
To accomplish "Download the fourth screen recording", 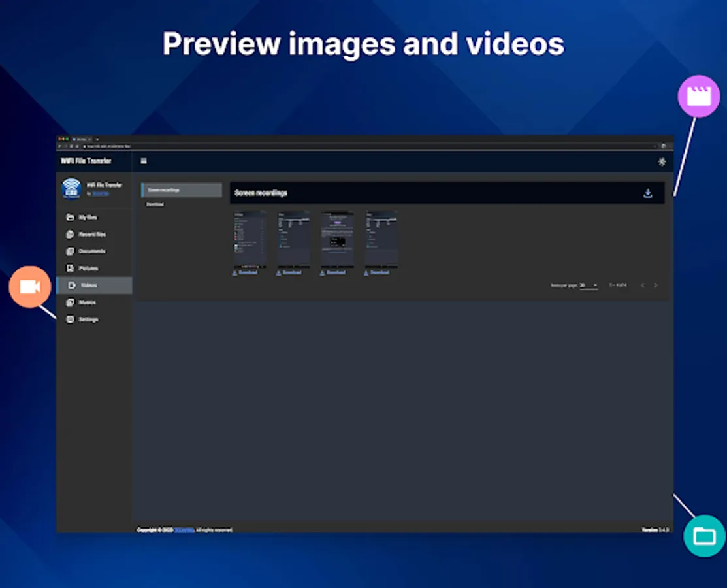I will coord(377,272).
